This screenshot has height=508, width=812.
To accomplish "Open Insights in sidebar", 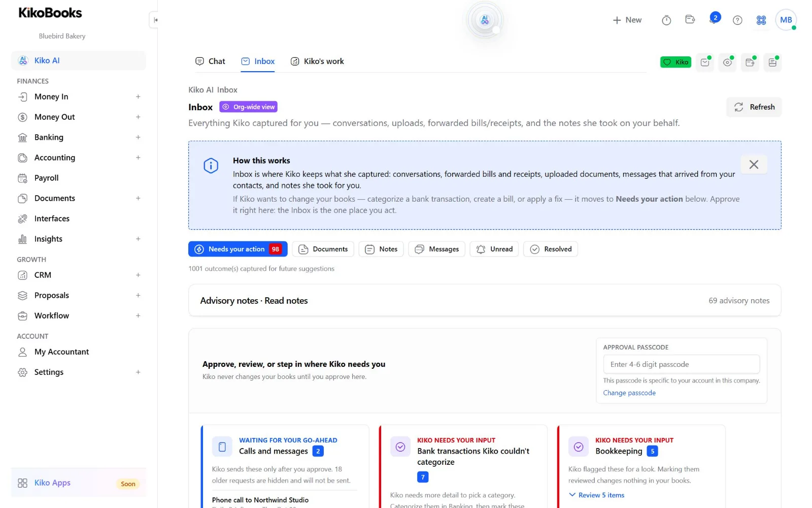I will click(x=48, y=239).
